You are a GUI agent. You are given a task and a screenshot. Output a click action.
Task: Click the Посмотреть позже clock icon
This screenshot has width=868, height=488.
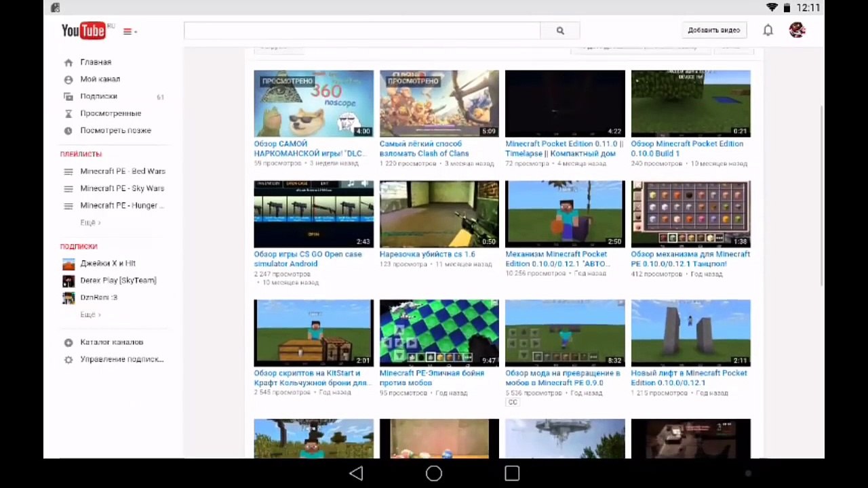[x=68, y=130]
